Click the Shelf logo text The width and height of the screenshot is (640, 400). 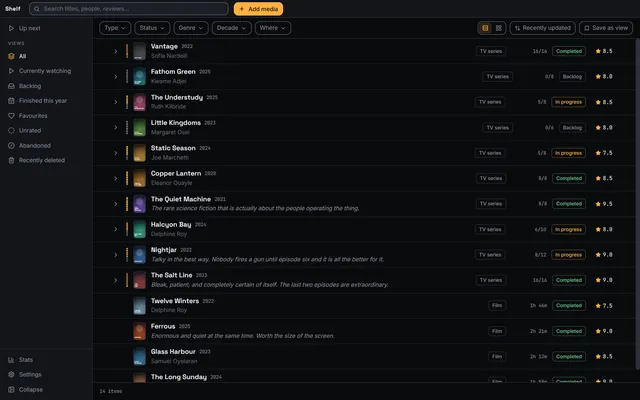point(13,9)
